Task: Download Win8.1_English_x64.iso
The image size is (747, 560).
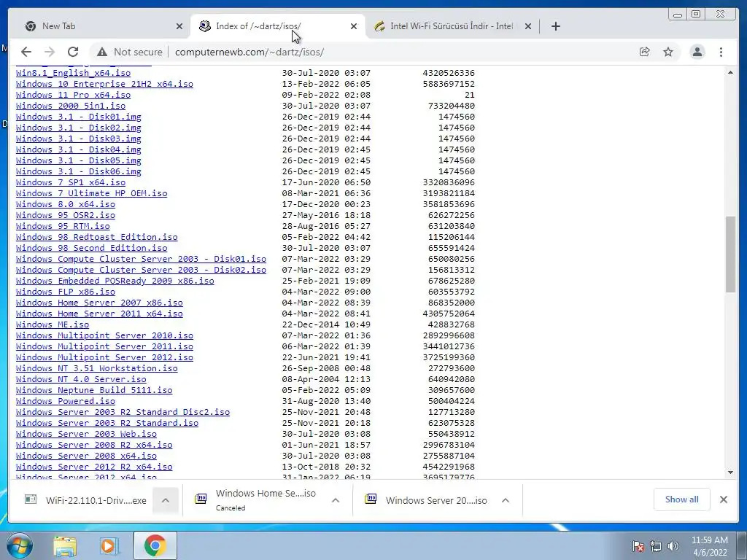Action: 73,73
